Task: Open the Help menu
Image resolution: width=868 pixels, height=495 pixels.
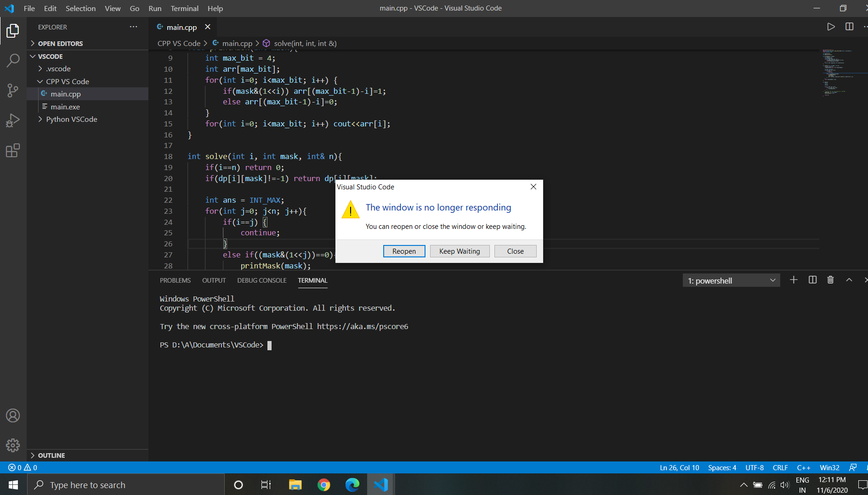Action: point(215,8)
